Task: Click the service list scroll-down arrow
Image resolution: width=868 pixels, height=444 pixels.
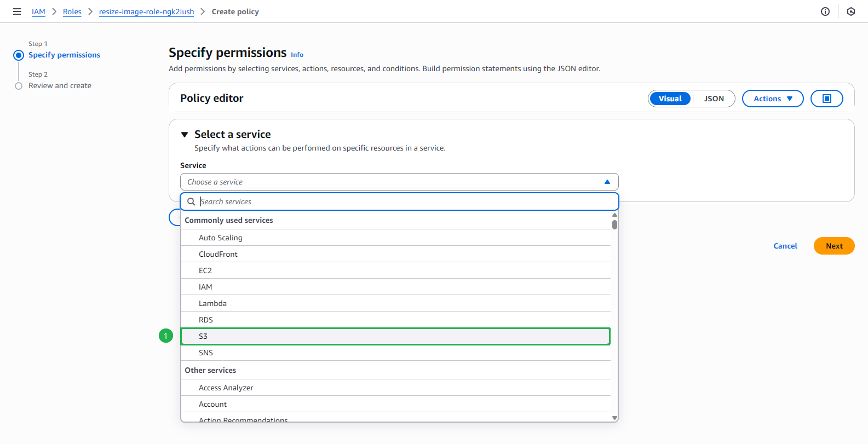Action: 615,418
